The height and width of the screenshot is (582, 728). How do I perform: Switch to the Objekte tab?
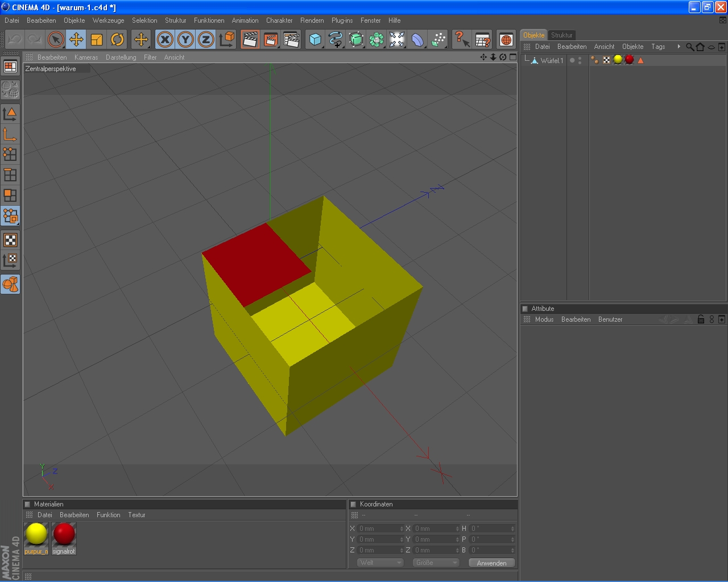point(534,35)
